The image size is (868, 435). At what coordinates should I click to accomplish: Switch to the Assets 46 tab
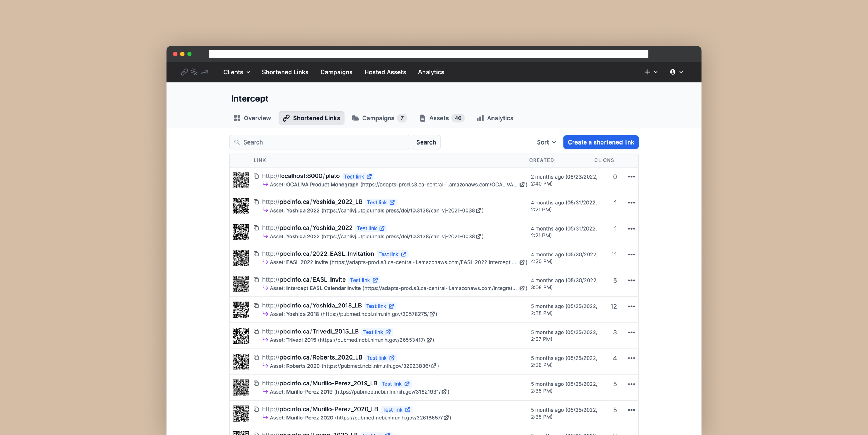(x=441, y=118)
